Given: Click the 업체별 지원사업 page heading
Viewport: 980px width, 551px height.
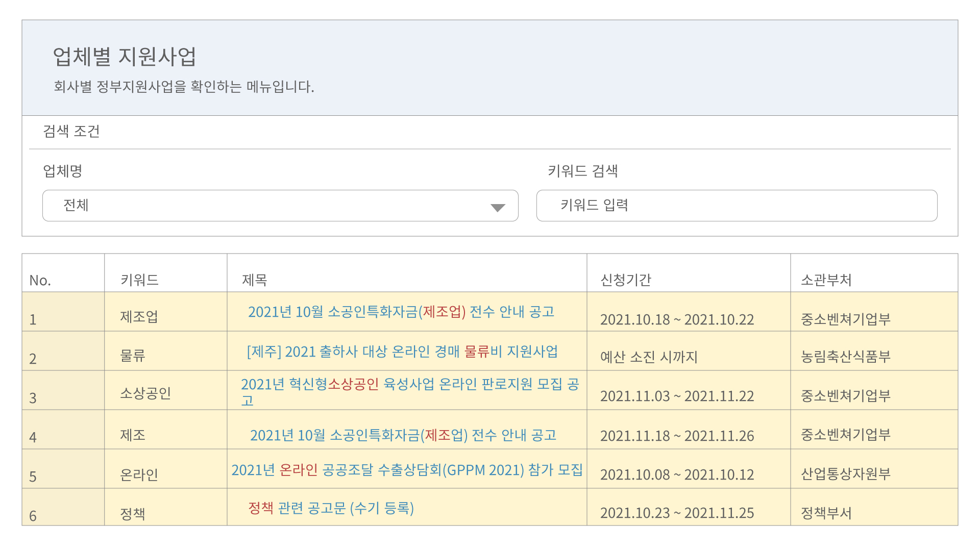Looking at the screenshot, I should 125,56.
